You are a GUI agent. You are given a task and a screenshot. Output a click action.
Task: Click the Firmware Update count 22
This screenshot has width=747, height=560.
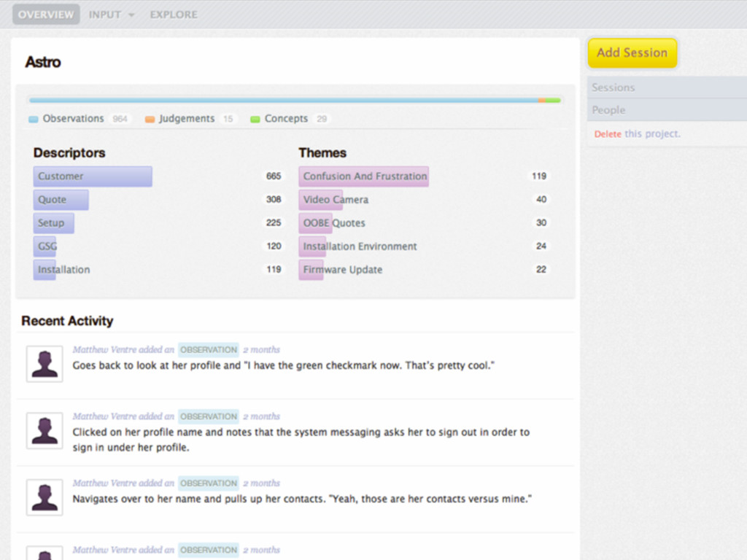(541, 270)
